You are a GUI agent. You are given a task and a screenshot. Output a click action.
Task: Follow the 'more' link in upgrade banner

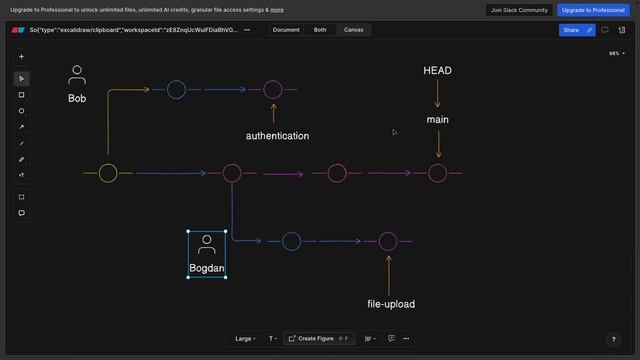tap(277, 10)
